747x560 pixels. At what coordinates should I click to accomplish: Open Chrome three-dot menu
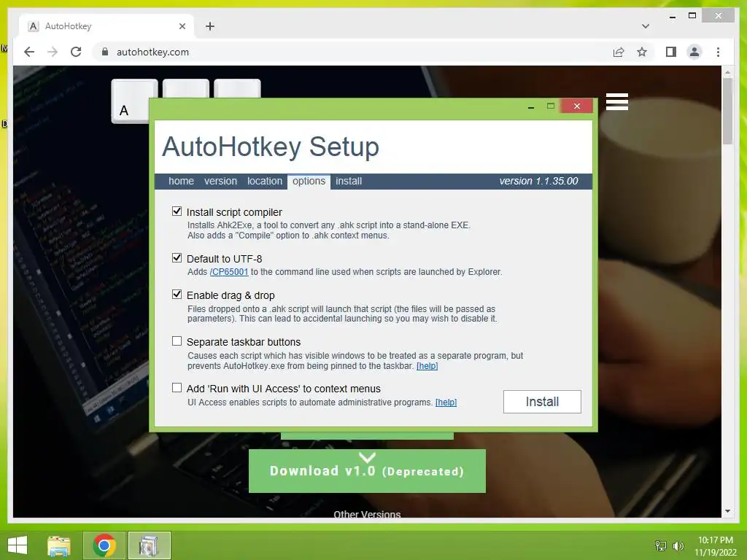click(x=718, y=52)
